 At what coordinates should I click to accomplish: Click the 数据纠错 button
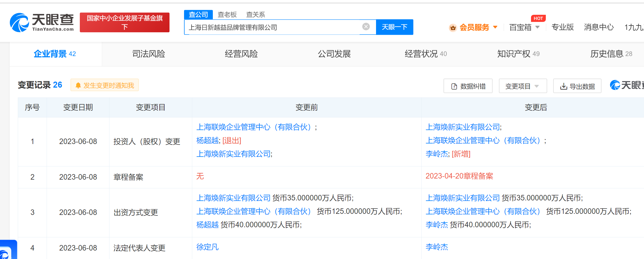(x=468, y=86)
